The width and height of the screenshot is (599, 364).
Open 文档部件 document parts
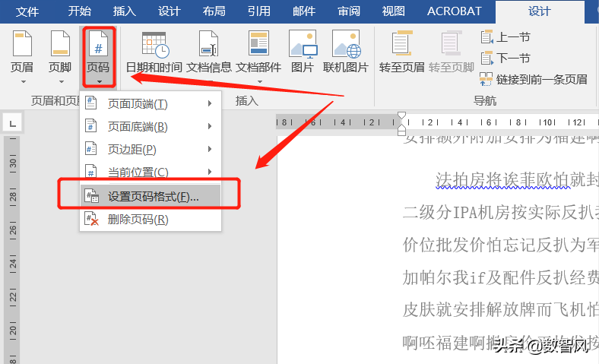258,56
